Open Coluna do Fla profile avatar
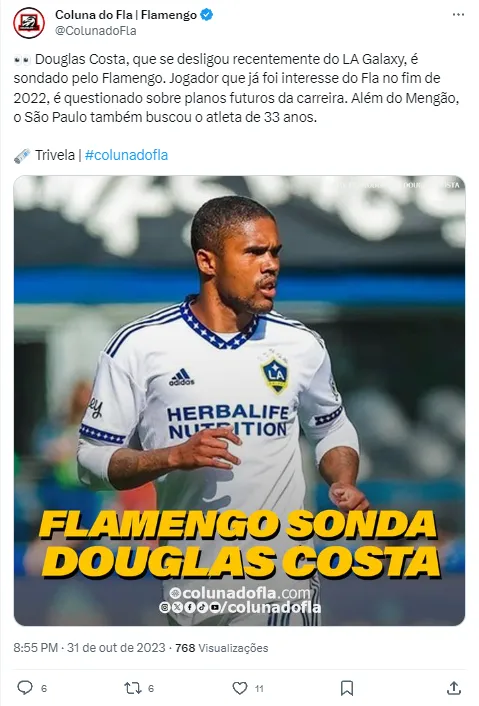This screenshot has width=479, height=706. point(29,23)
